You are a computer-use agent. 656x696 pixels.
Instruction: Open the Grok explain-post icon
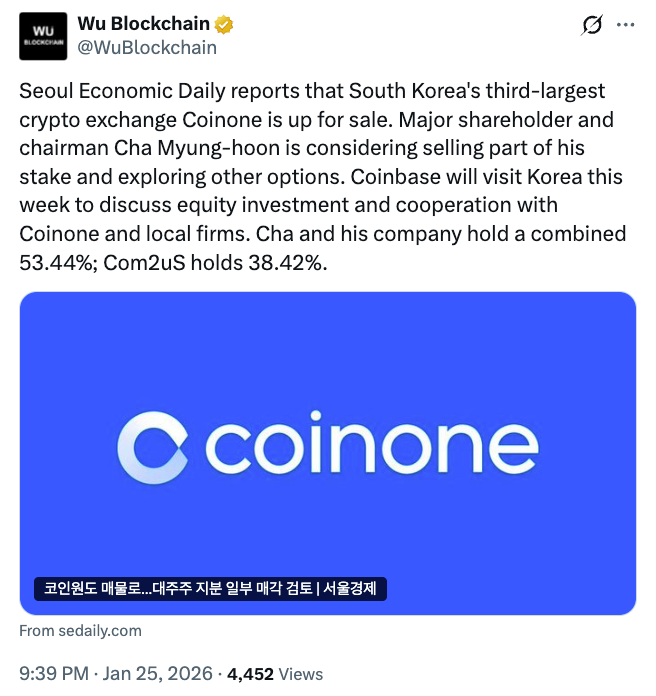pyautogui.click(x=592, y=25)
